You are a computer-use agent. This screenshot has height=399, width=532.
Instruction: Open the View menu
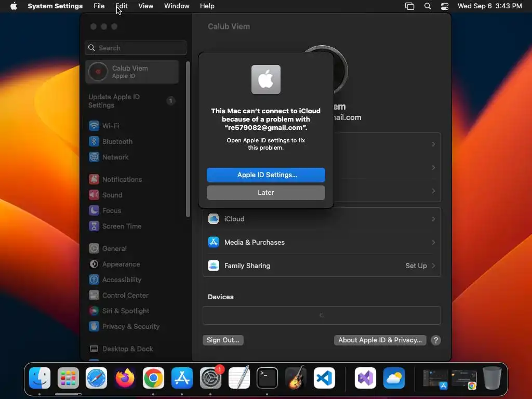146,6
